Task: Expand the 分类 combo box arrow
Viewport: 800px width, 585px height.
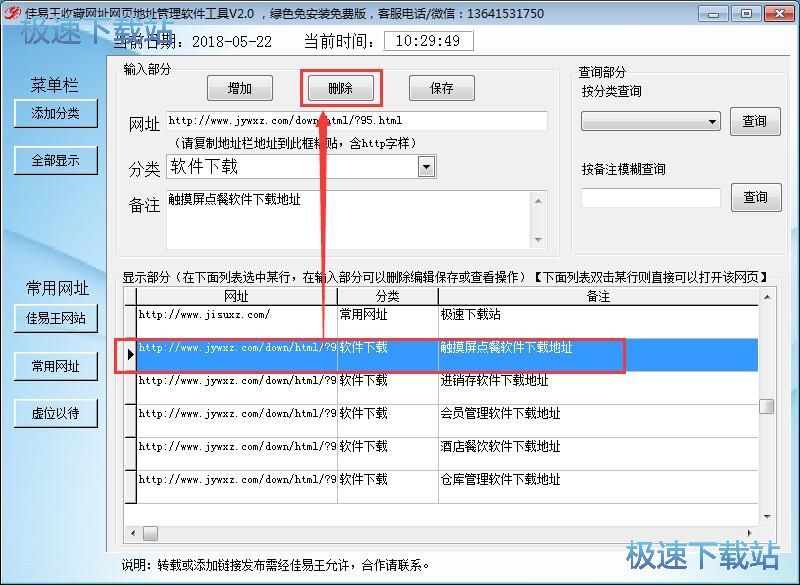Action: coord(427,167)
